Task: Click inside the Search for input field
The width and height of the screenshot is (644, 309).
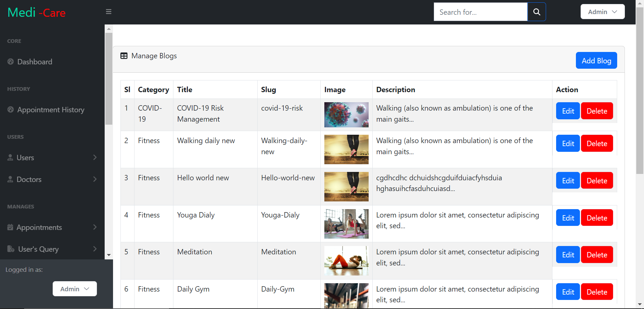Action: 480,12
